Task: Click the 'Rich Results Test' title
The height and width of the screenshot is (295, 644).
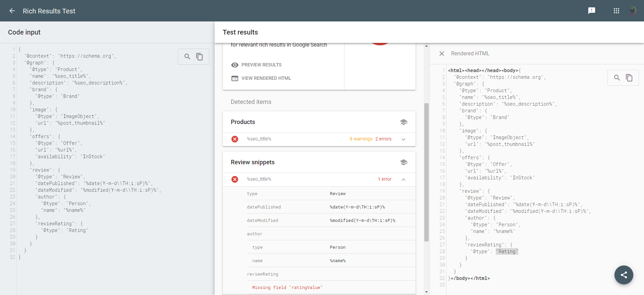Action: point(49,11)
